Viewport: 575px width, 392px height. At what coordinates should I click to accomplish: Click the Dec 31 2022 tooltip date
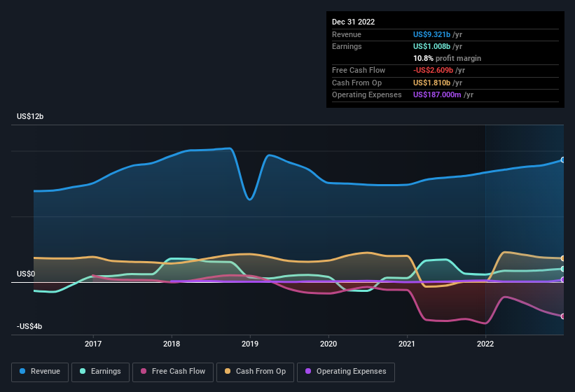(x=353, y=22)
